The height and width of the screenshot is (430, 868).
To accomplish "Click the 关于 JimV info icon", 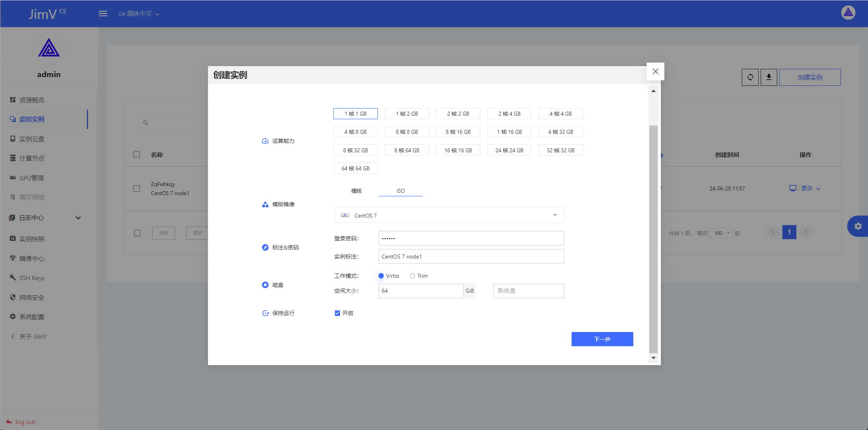I will (x=13, y=336).
